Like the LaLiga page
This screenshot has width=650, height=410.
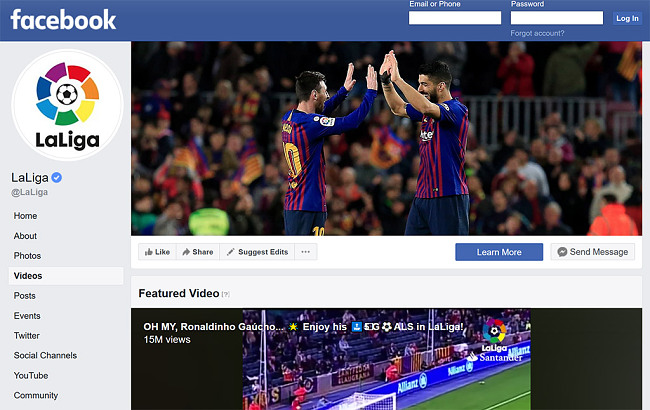pyautogui.click(x=157, y=252)
